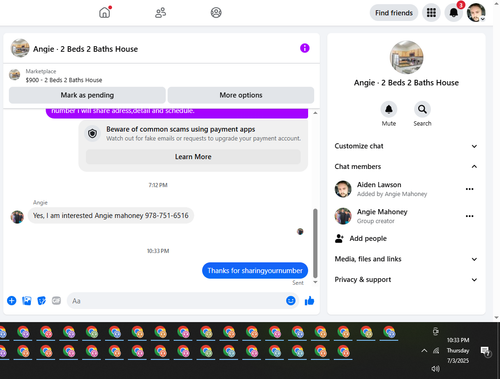Click the Find friends button
The image size is (500, 379).
(x=394, y=13)
